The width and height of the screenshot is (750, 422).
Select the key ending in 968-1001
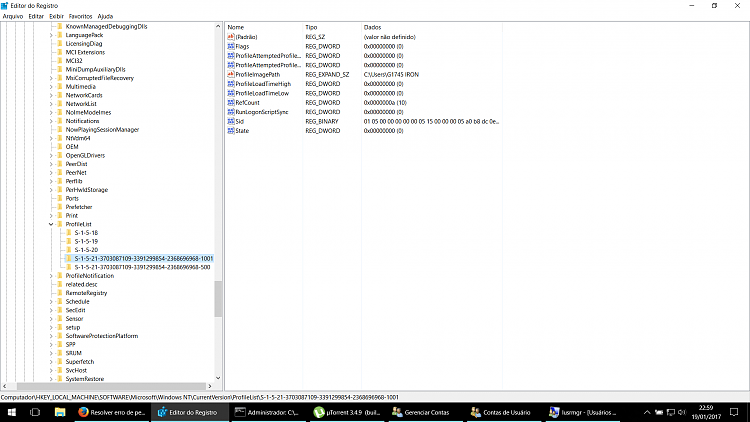coord(143,259)
